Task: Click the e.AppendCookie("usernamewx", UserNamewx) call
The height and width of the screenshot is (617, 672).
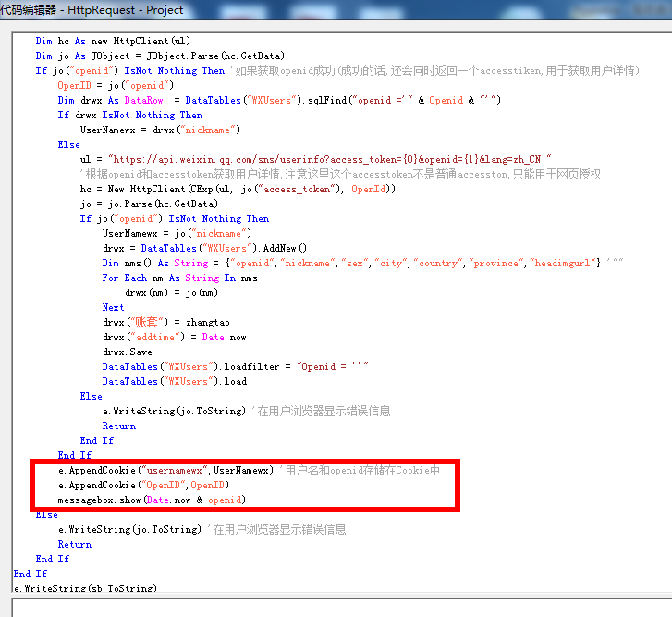Action: (x=165, y=470)
